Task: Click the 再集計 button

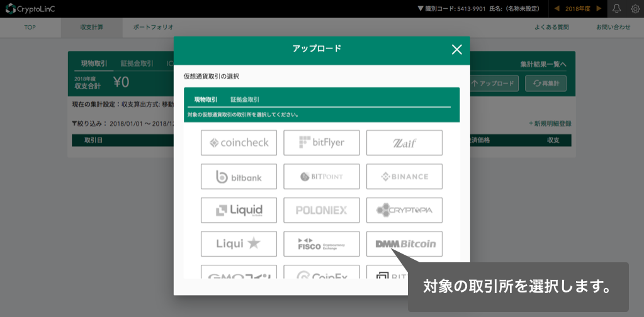Action: (546, 83)
